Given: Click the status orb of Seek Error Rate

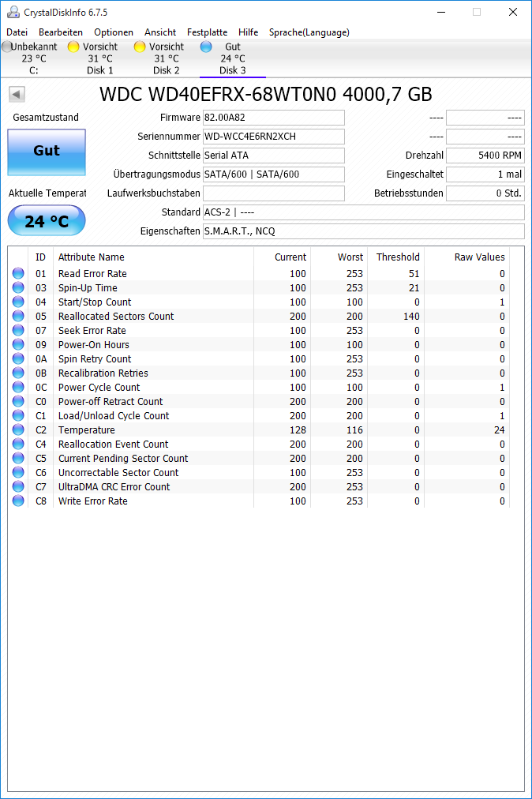Looking at the screenshot, I should (x=18, y=331).
